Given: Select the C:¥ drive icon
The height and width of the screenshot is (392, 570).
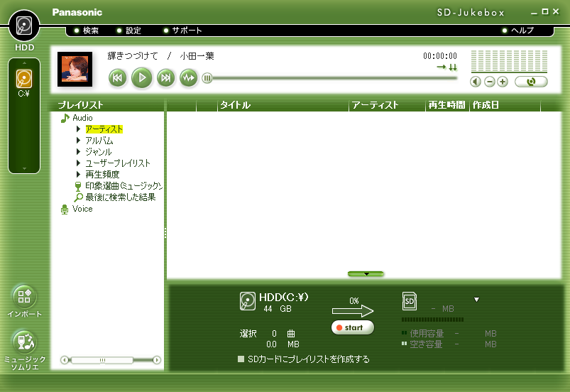Looking at the screenshot, I should [x=24, y=80].
